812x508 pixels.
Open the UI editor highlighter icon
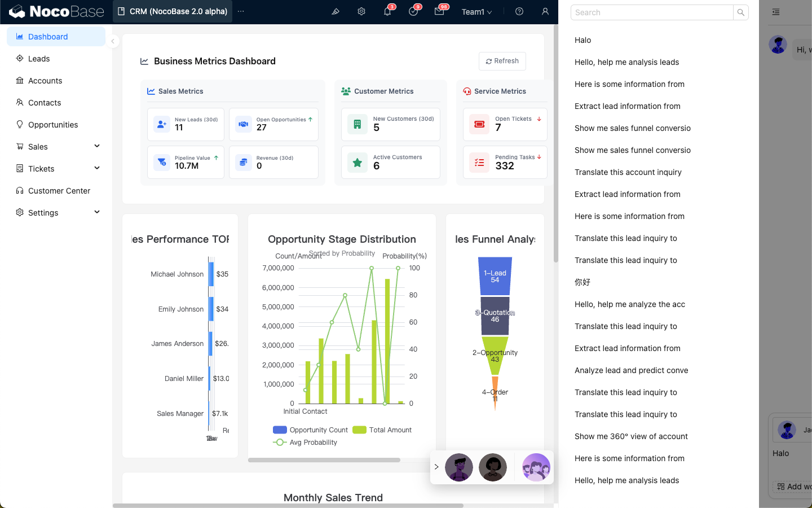tap(336, 12)
